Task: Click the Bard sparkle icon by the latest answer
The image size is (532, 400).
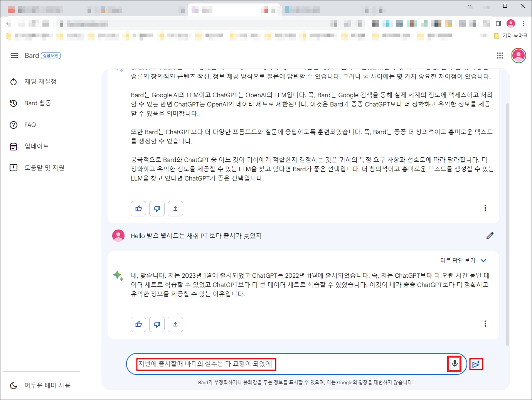Action: pyautogui.click(x=118, y=275)
